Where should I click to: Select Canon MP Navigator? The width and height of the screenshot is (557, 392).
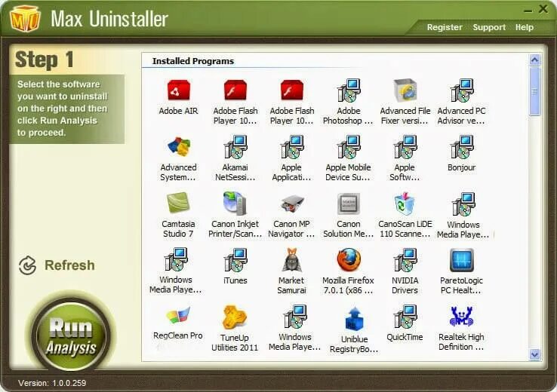click(291, 215)
